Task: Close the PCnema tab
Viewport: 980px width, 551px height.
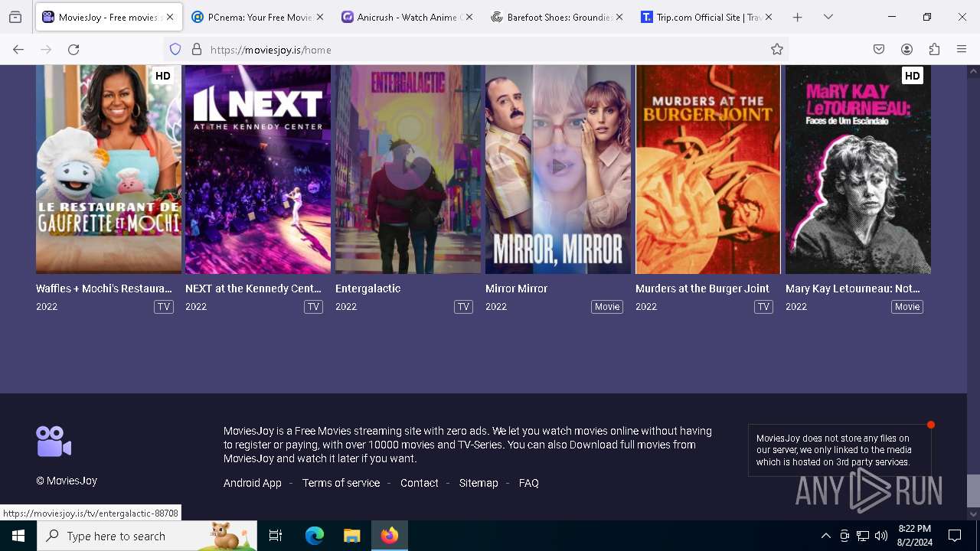Action: point(320,17)
